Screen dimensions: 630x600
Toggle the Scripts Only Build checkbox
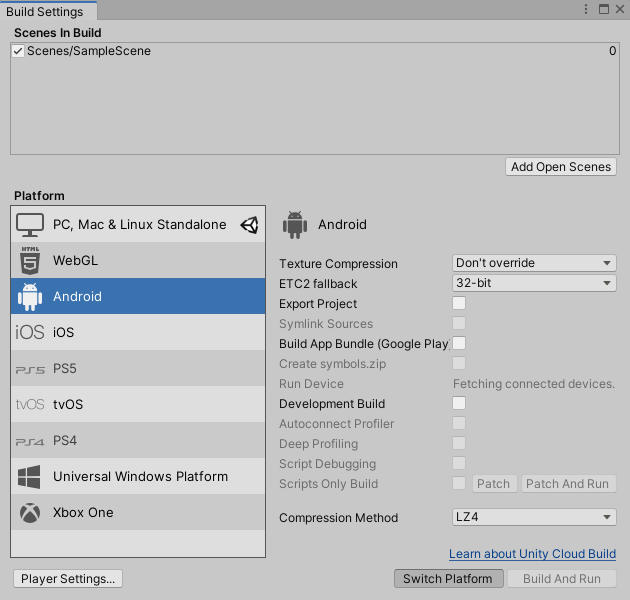459,483
